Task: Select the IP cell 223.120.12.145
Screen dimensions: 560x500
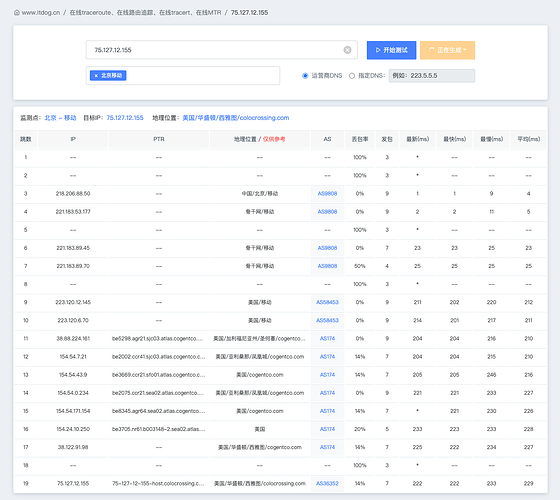Action: 73,302
